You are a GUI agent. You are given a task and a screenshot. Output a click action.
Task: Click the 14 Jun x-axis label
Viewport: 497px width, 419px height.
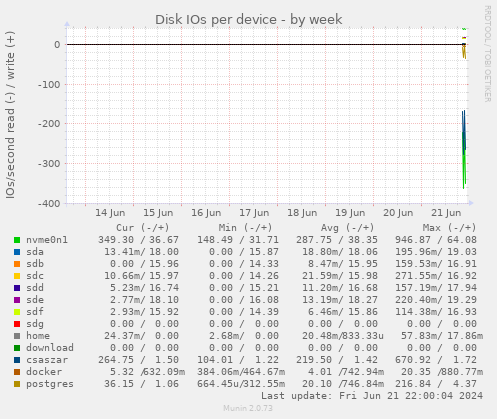coord(110,213)
